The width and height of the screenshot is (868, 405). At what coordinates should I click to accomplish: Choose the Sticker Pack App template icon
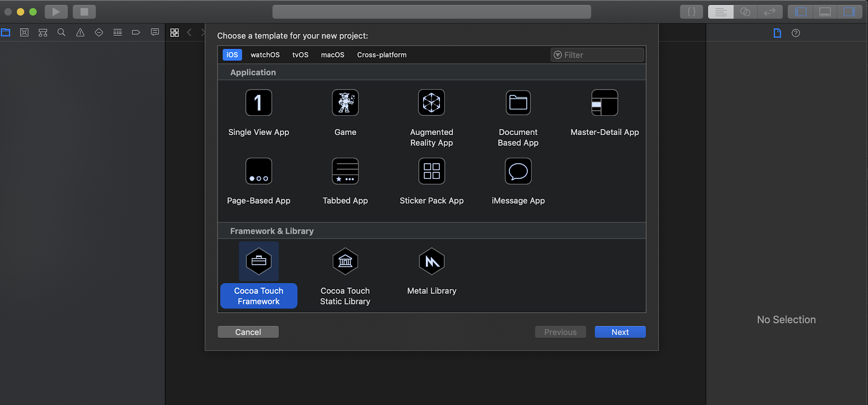point(431,171)
